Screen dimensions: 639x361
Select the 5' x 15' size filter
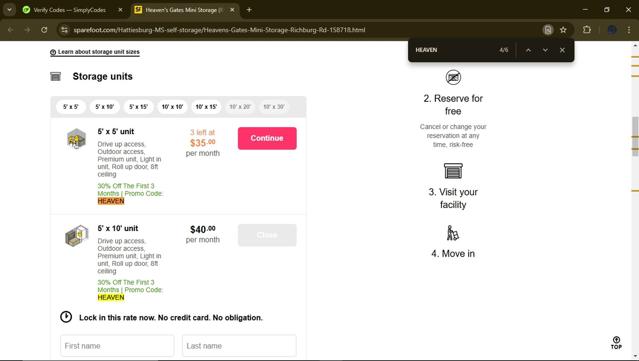click(x=138, y=107)
